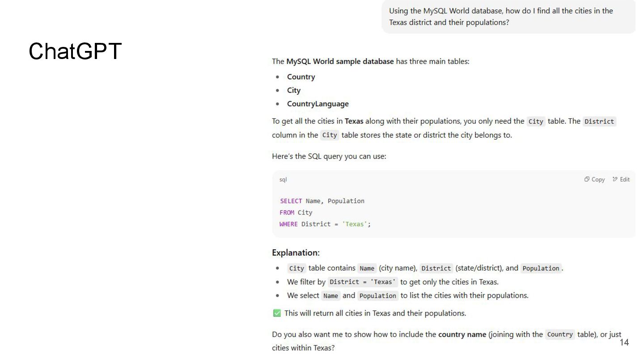Click slide page number 14
Viewport: 644px width, 362px height.
[x=624, y=342]
